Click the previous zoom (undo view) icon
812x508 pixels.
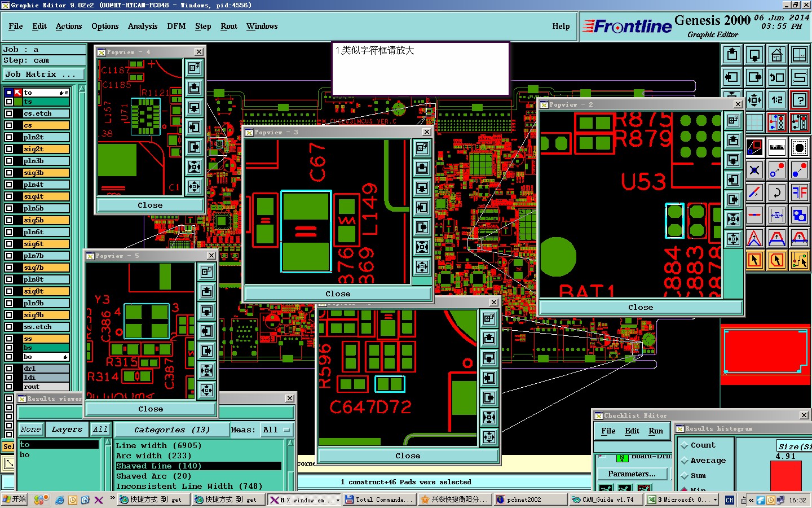pos(777,77)
